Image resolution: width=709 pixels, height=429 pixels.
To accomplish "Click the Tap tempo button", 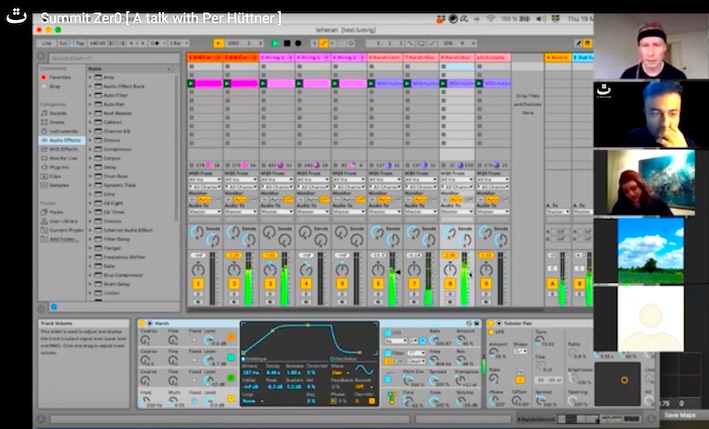I will click(80, 43).
